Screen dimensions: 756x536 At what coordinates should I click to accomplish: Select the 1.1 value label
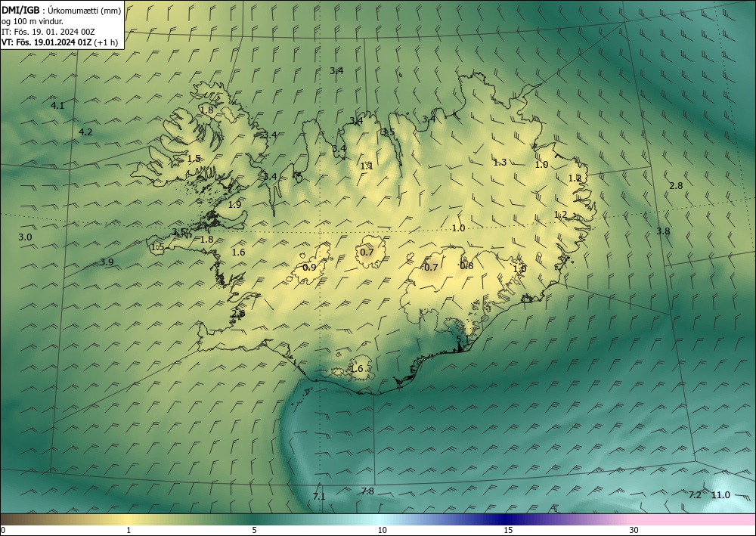click(367, 166)
